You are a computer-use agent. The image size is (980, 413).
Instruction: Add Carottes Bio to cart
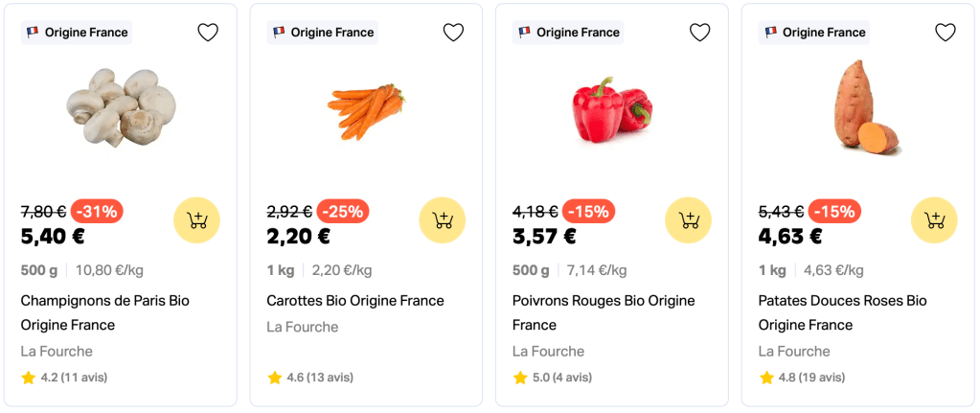pos(443,220)
